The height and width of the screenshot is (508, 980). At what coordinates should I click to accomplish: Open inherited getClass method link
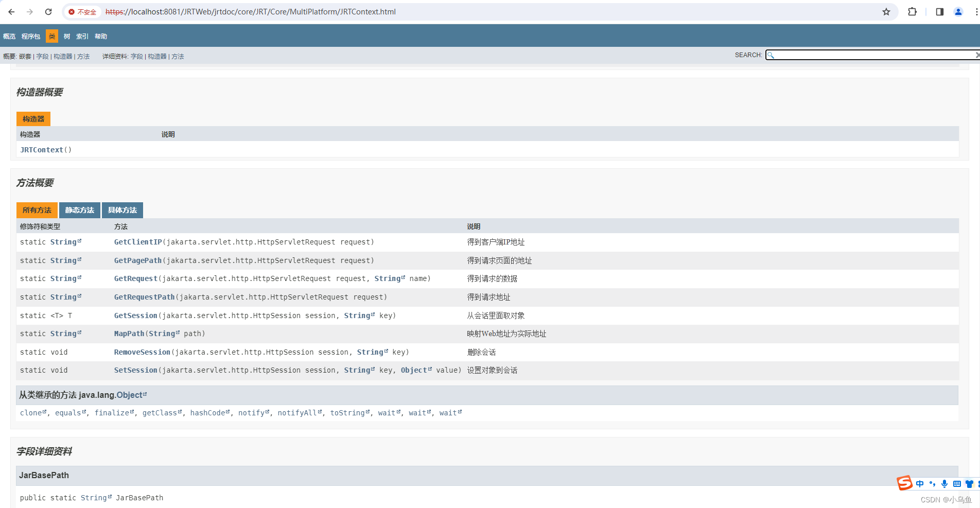pos(162,413)
